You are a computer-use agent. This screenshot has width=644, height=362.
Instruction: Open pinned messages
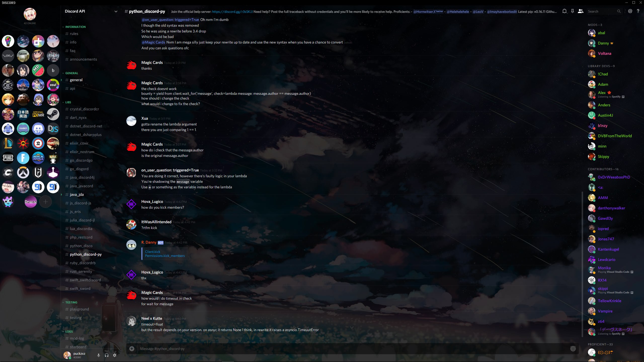click(x=572, y=11)
